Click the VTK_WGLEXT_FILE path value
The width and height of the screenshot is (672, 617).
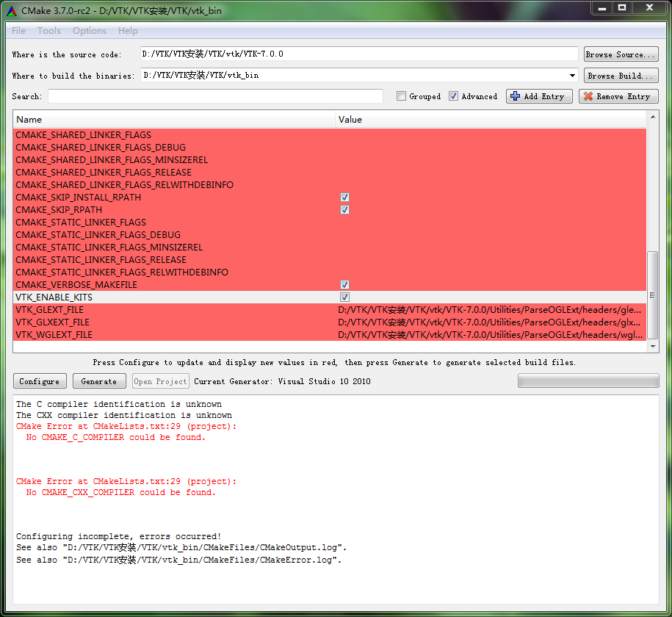(490, 334)
